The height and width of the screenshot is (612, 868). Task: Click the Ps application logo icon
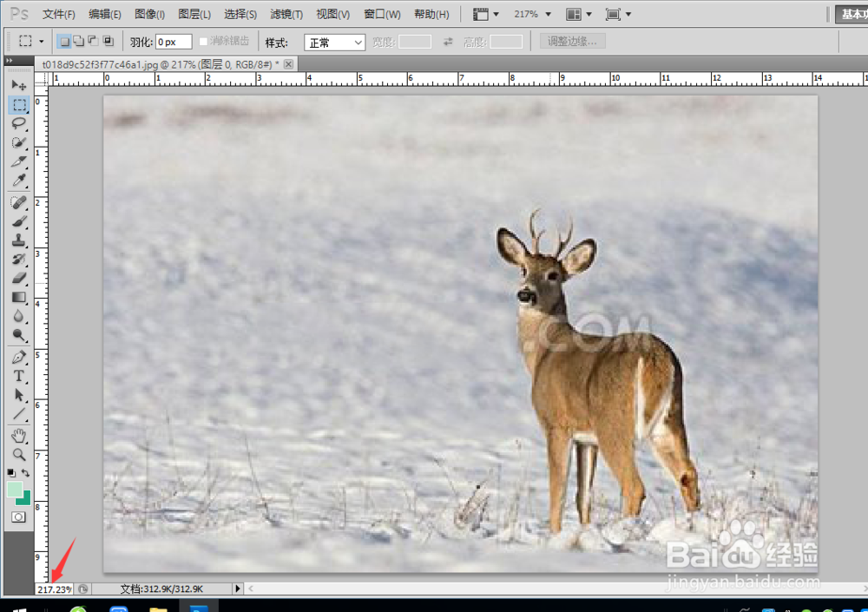point(20,13)
